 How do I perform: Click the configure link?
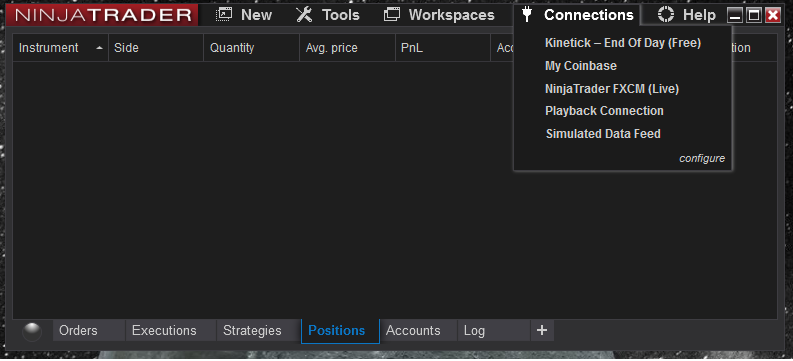pos(701,159)
